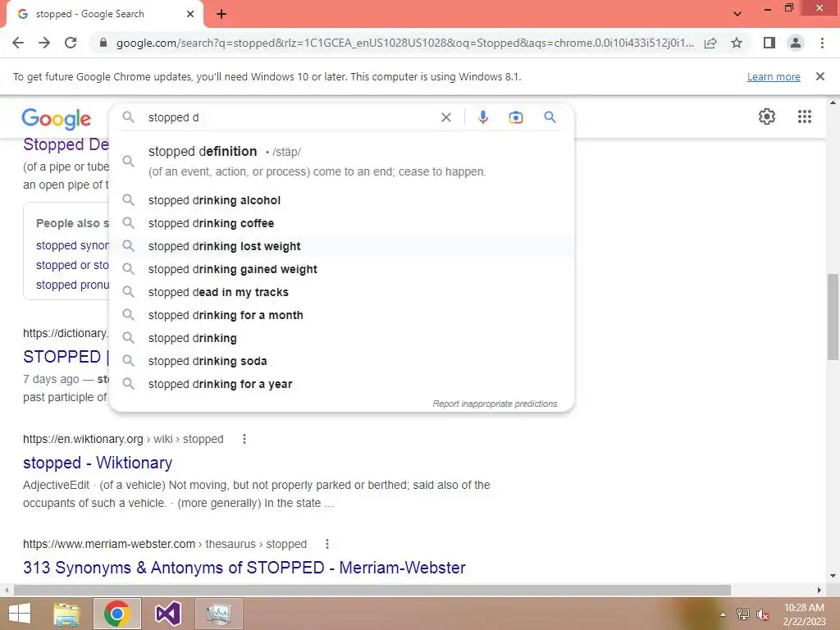Open Chrome three-dot menu

click(x=822, y=43)
